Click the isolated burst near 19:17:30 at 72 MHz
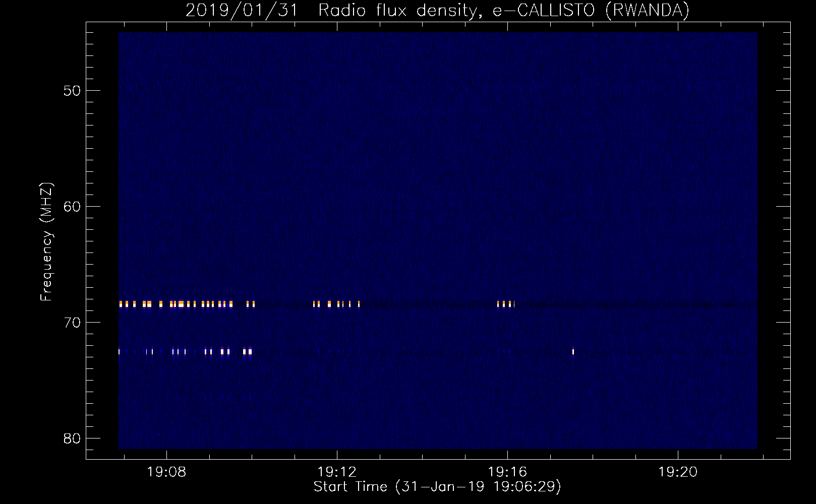The width and height of the screenshot is (816, 504). 573,352
